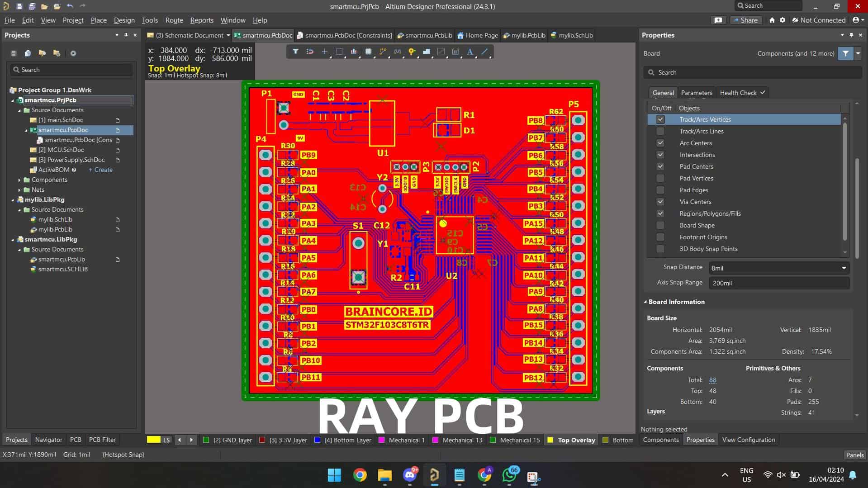
Task: Click the Undo arrow in title bar
Action: click(x=70, y=6)
